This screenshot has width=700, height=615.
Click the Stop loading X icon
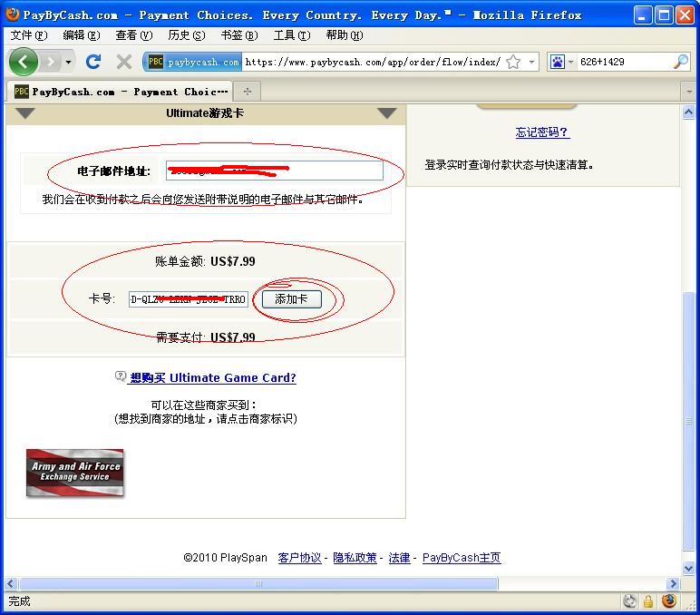coord(124,62)
